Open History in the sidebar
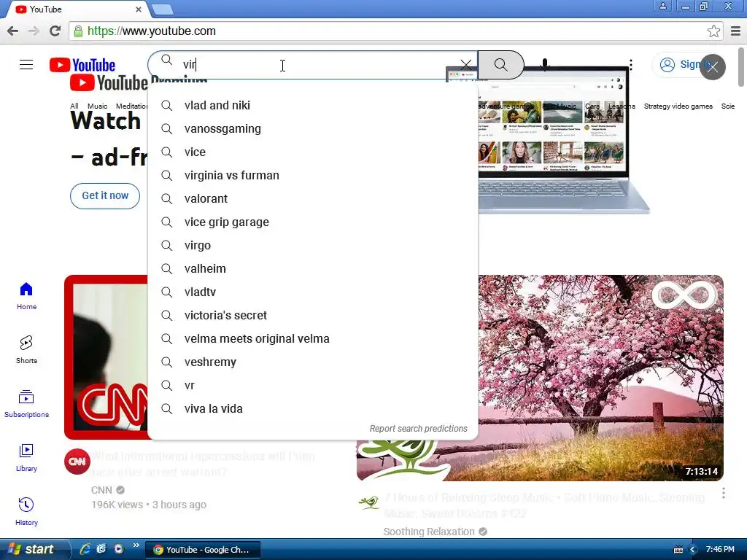 pos(26,511)
